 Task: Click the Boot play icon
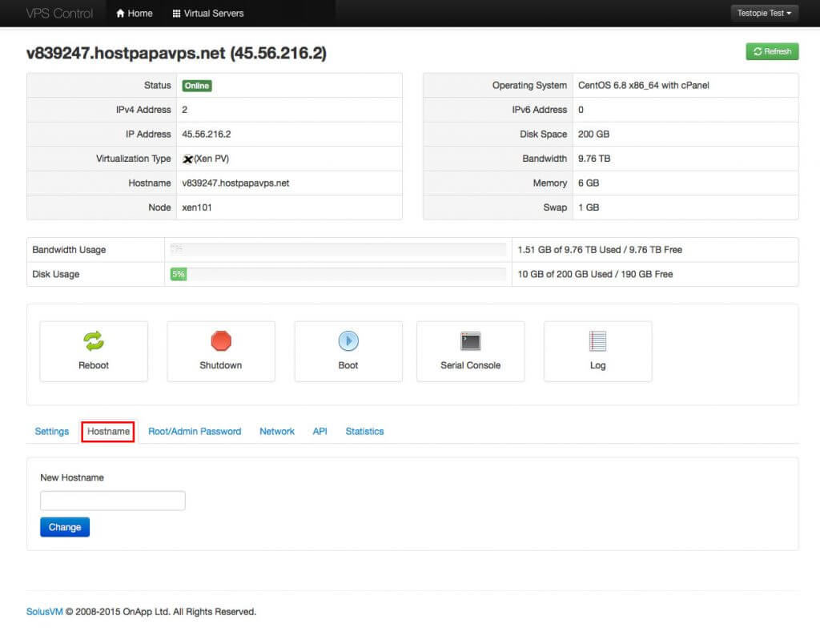click(x=348, y=342)
